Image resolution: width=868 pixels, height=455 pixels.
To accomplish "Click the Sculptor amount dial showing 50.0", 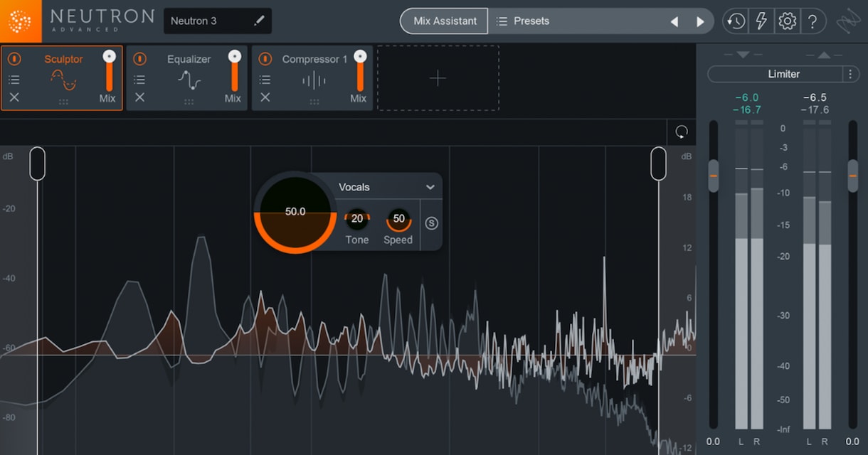I will click(295, 213).
